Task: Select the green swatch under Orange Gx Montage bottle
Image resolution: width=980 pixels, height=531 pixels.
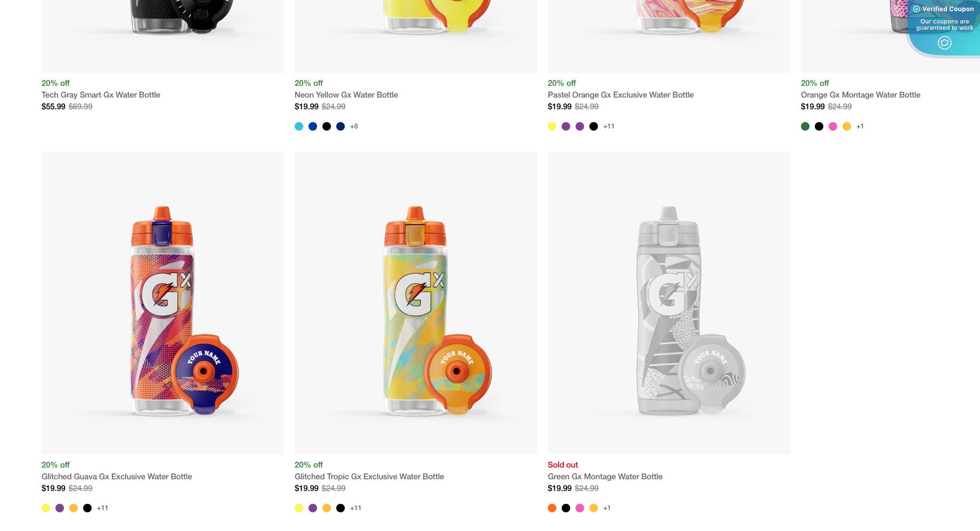Action: (805, 126)
